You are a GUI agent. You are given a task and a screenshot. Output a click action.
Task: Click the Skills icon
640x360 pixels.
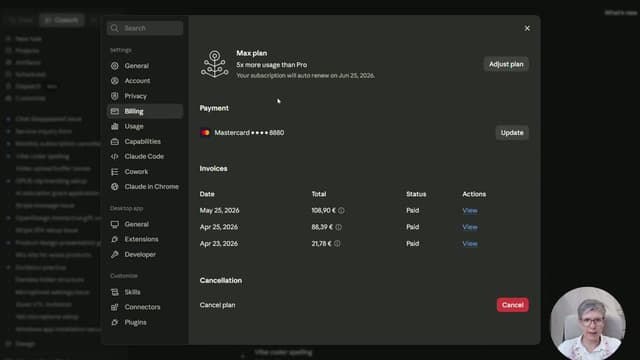(x=115, y=292)
